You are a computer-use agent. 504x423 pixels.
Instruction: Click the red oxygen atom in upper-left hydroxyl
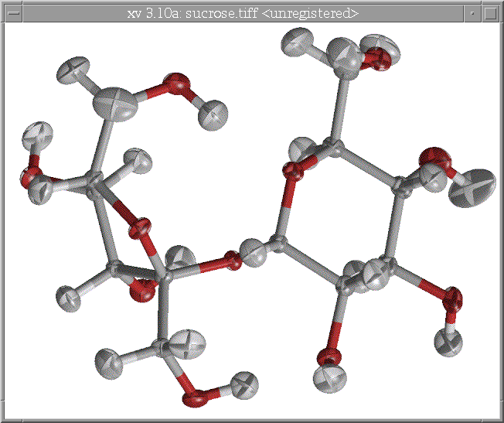coord(175,83)
